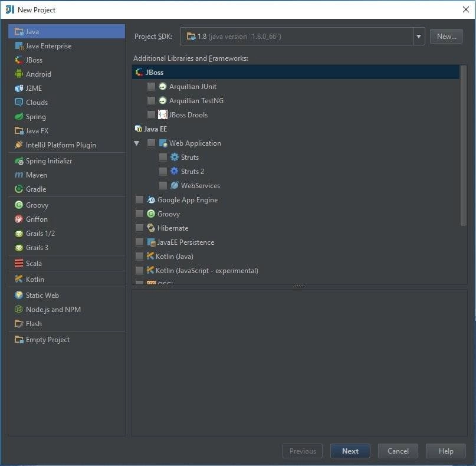
Task: Select the 'Google App Engine' label
Action: click(x=188, y=200)
